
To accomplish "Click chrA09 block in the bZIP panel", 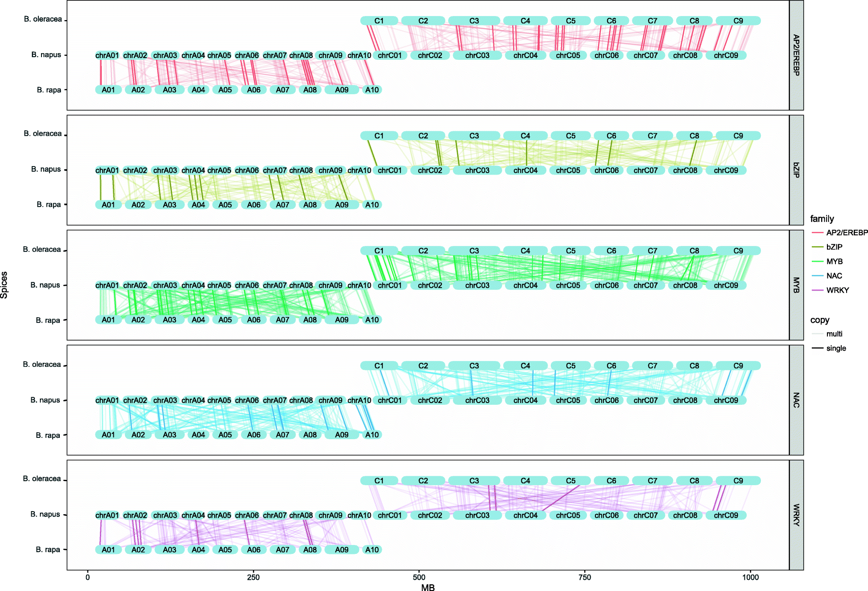I will (x=331, y=170).
